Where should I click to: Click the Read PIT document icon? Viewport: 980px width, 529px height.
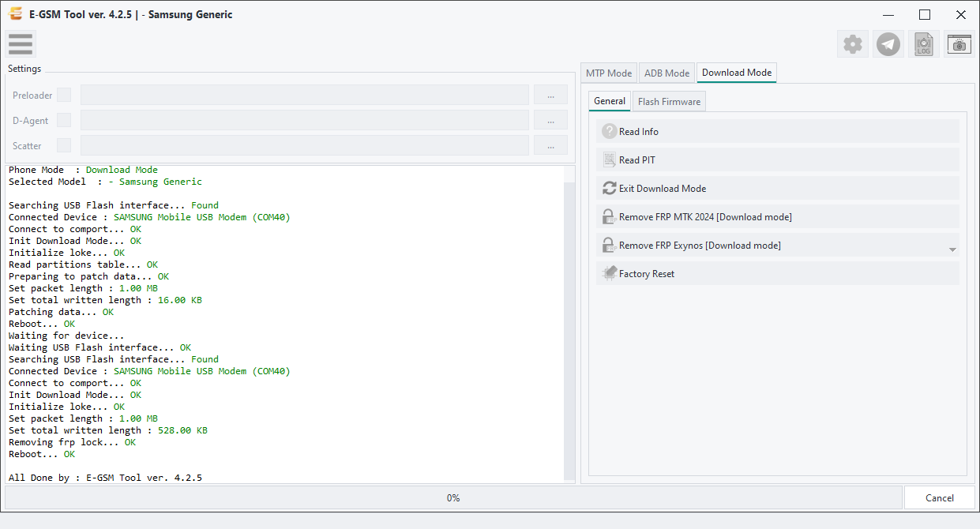pyautogui.click(x=609, y=160)
